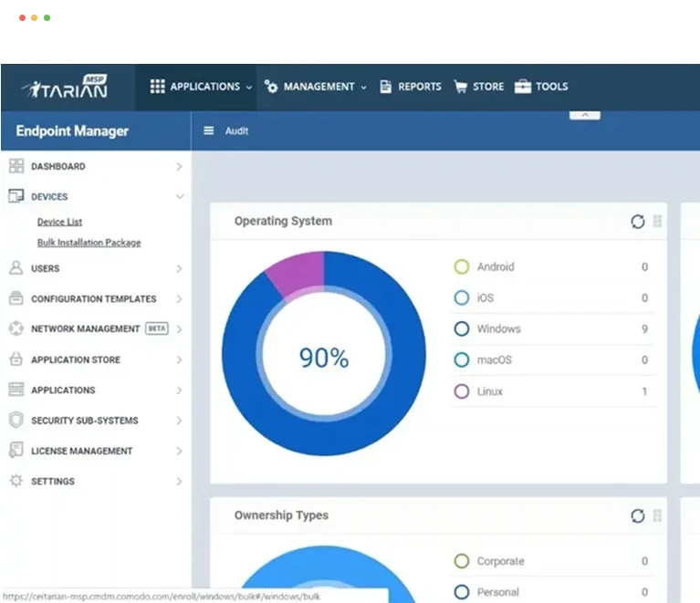The width and height of the screenshot is (700, 603).
Task: Refresh the Ownership Types chart
Action: pos(637,516)
